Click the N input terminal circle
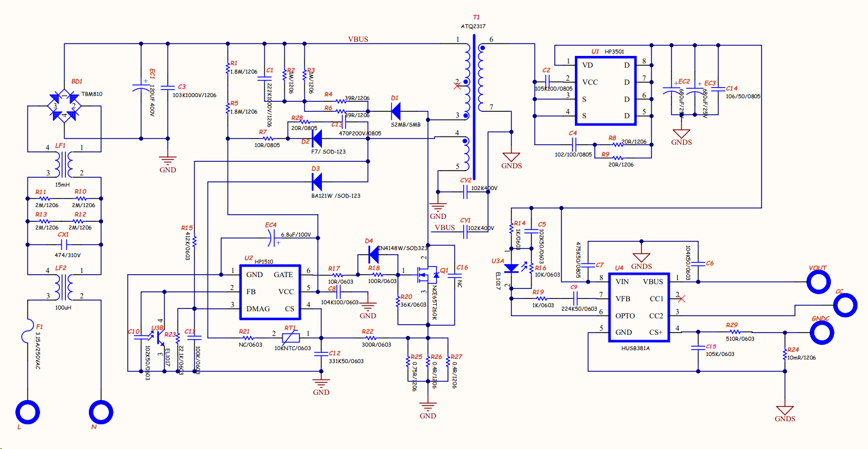The image size is (868, 449). pyautogui.click(x=101, y=411)
